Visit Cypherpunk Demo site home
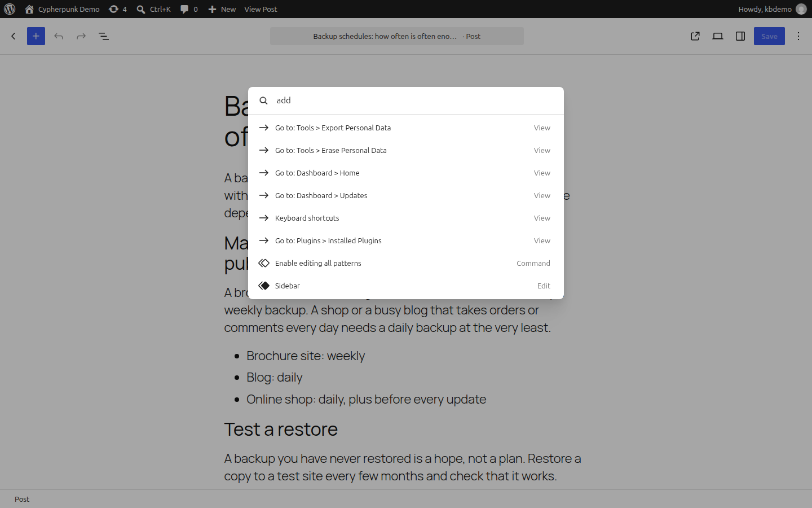Image resolution: width=812 pixels, height=508 pixels. click(x=62, y=9)
